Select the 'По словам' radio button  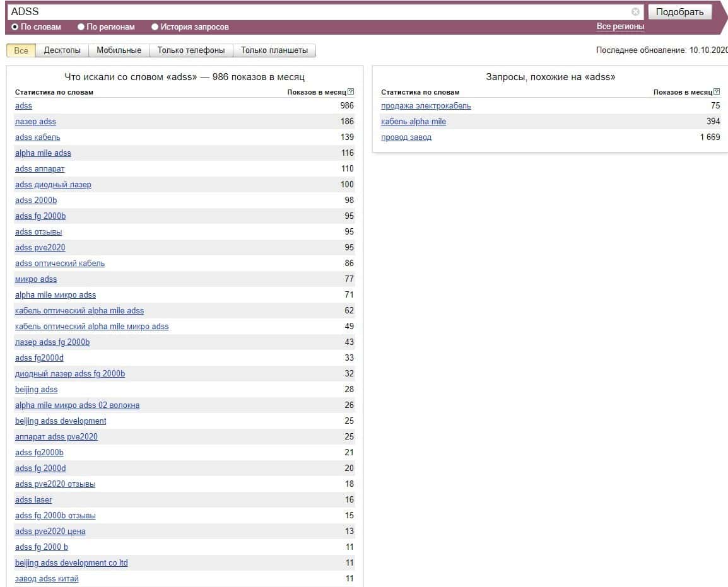pos(15,27)
